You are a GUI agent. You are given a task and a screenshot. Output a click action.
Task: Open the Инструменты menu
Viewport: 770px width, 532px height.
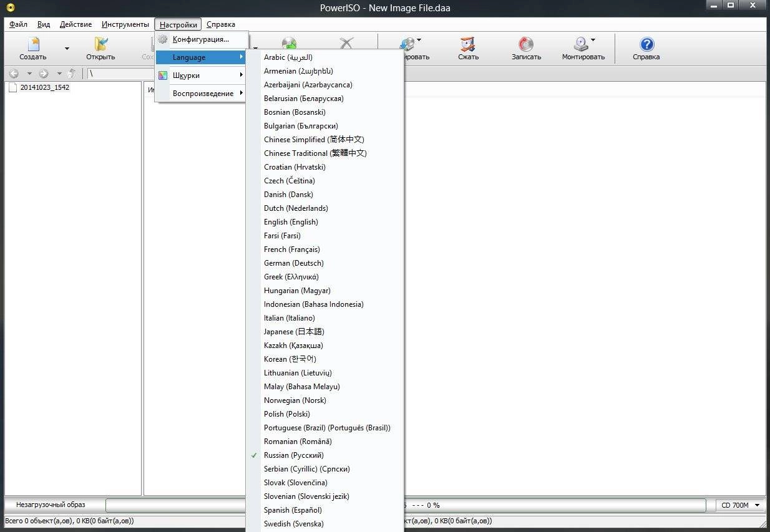point(125,24)
